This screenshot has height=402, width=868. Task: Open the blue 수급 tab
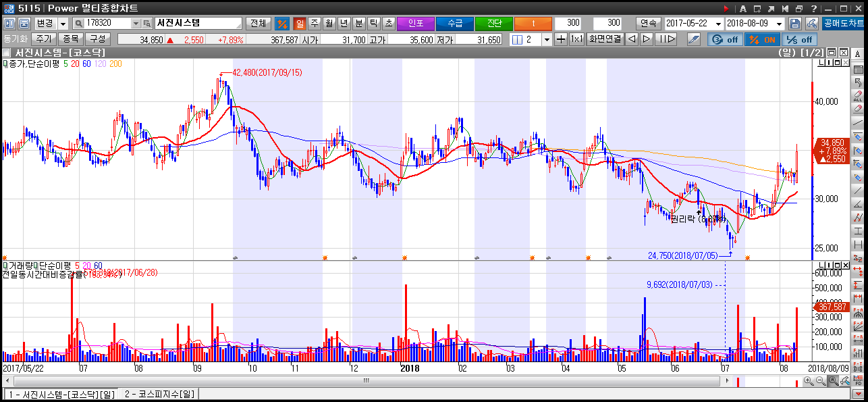point(455,23)
